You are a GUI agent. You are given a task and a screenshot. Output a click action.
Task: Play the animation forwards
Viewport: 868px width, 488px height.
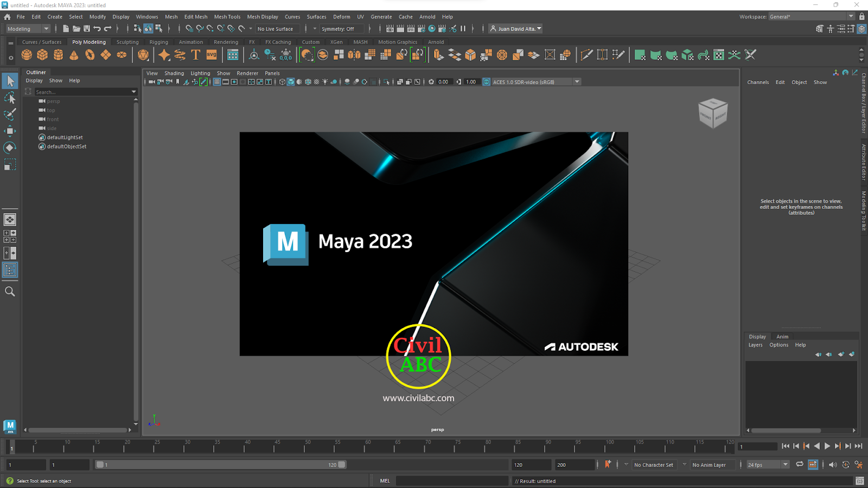pos(827,446)
